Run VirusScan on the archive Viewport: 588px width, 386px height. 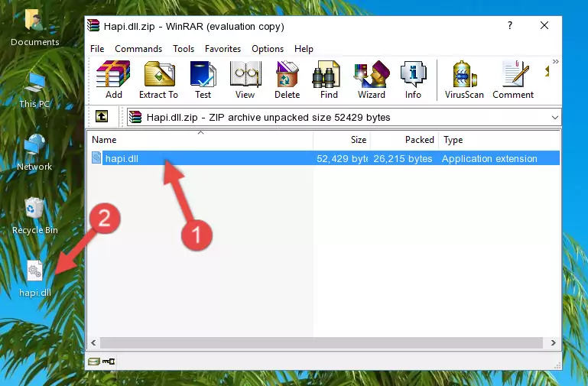(464, 79)
